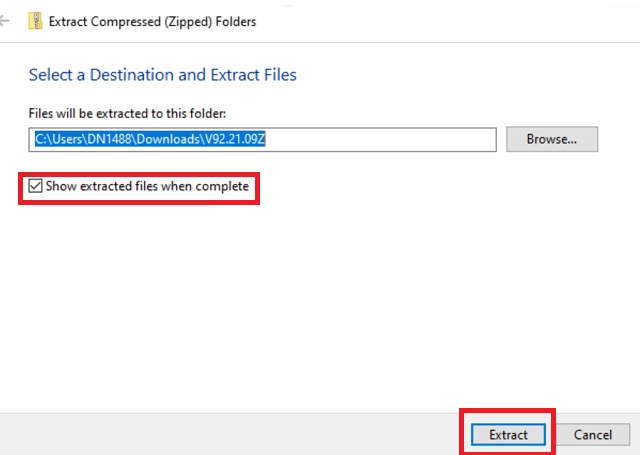Click the empty title bar area right of title
640x455 pixels.
coord(450,21)
